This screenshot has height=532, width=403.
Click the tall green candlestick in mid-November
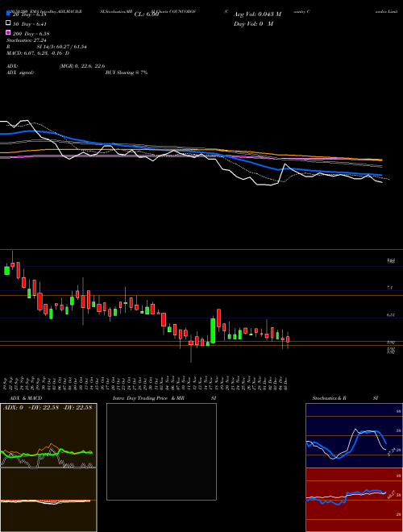213,330
